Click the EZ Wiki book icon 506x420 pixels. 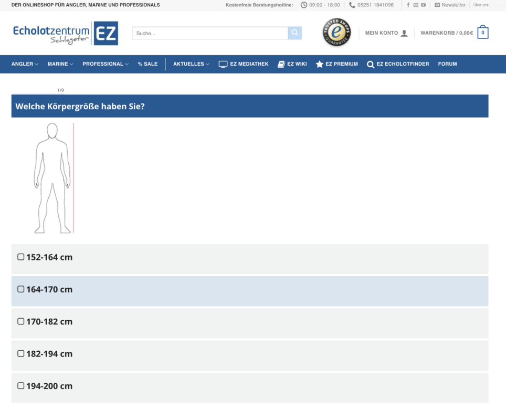[281, 64]
